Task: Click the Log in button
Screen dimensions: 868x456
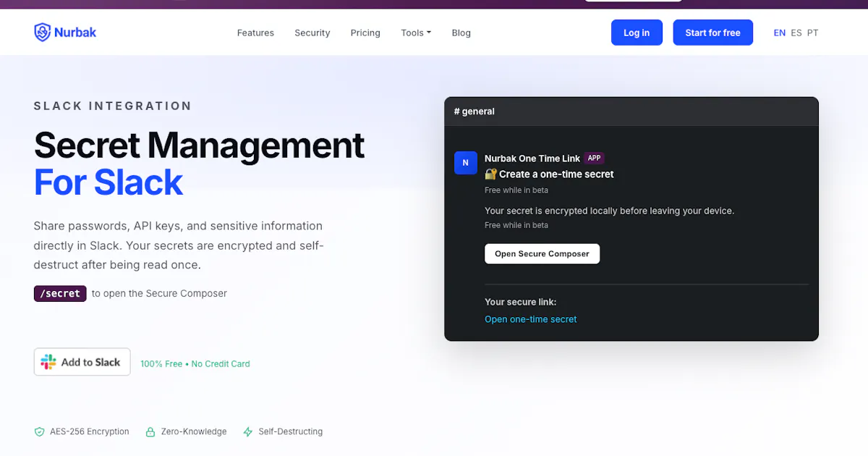Action: pos(637,33)
